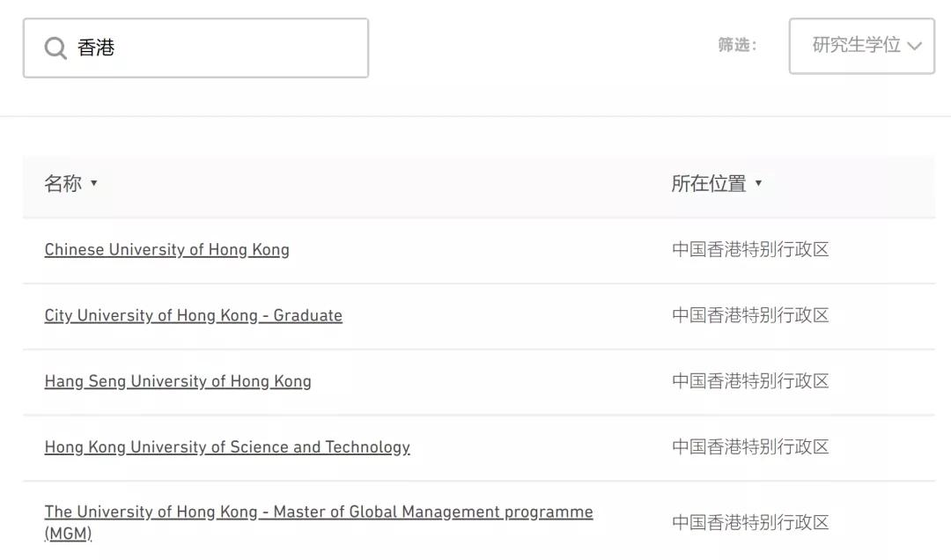Open Chinese University of Hong Kong link

pos(166,249)
